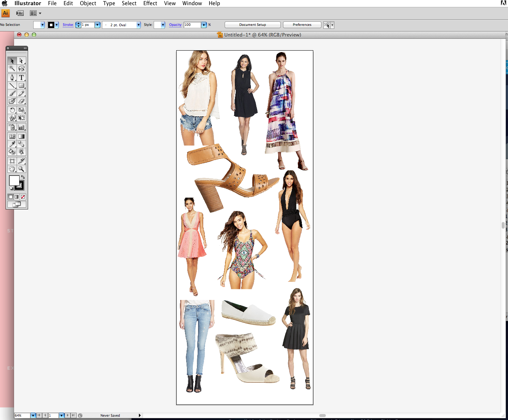Click the Preferences button
This screenshot has width=508, height=420.
302,25
